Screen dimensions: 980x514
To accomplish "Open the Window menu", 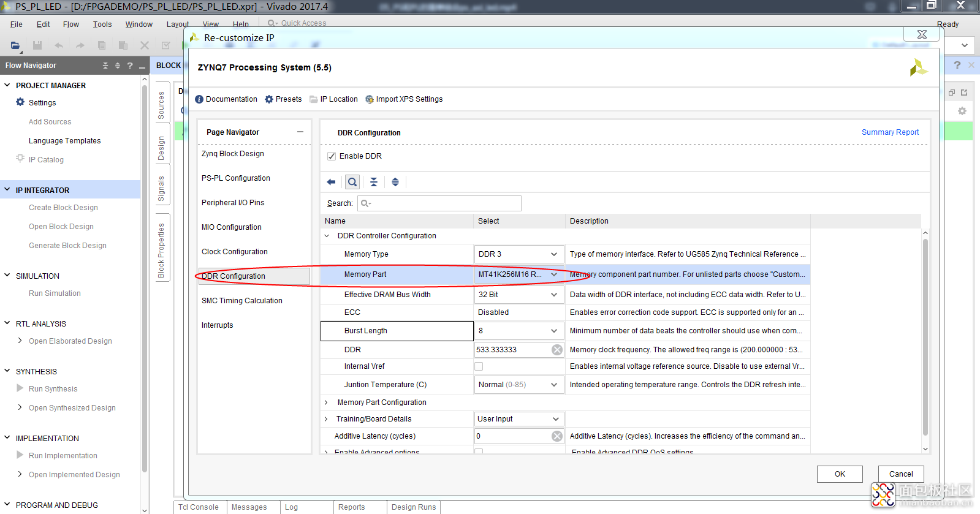I will pos(139,25).
